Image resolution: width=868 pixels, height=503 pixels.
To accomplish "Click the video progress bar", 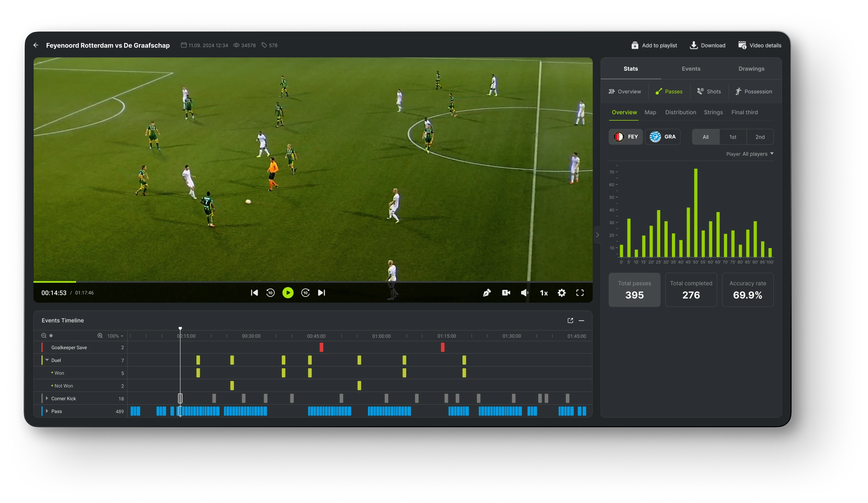I will [x=310, y=282].
